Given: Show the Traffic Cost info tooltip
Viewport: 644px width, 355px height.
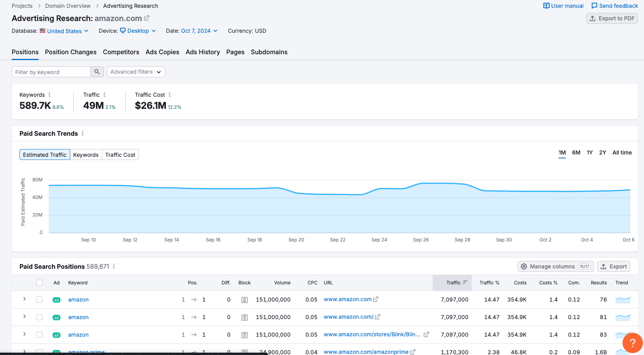Looking at the screenshot, I should [x=170, y=94].
